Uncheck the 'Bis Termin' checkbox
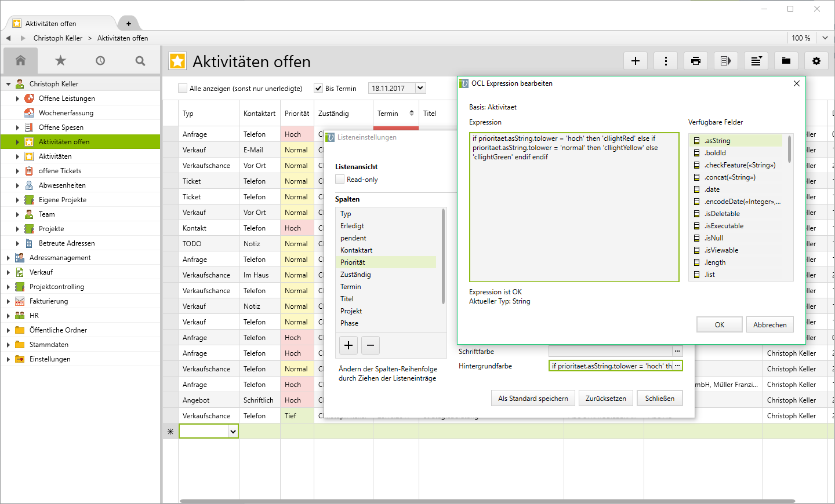 click(x=318, y=88)
